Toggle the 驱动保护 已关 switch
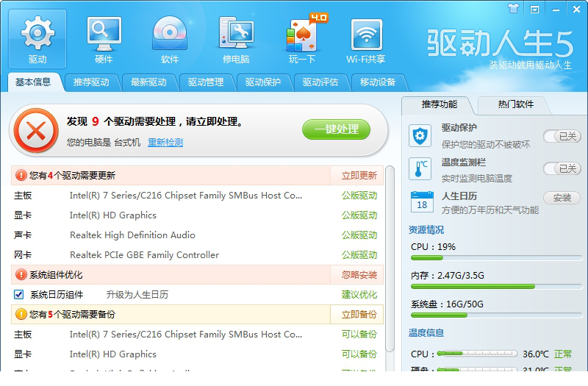Screen dimensions: 588x386 click(x=562, y=136)
